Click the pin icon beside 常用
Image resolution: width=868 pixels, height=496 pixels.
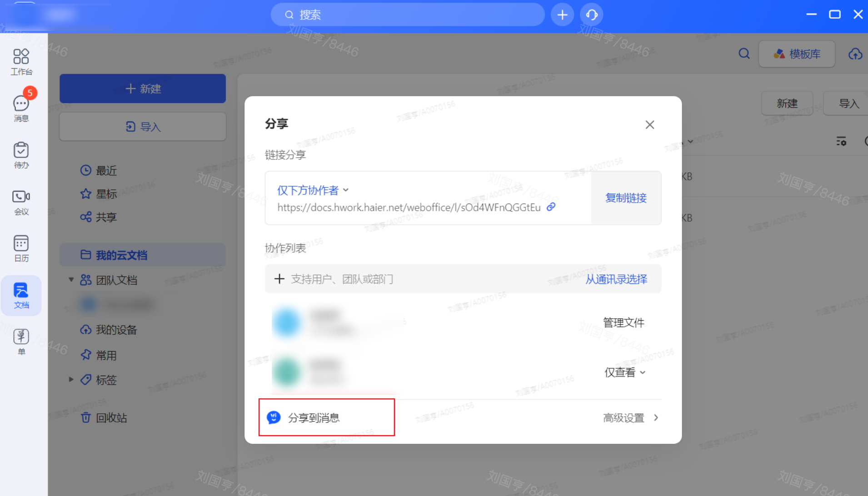coord(85,355)
